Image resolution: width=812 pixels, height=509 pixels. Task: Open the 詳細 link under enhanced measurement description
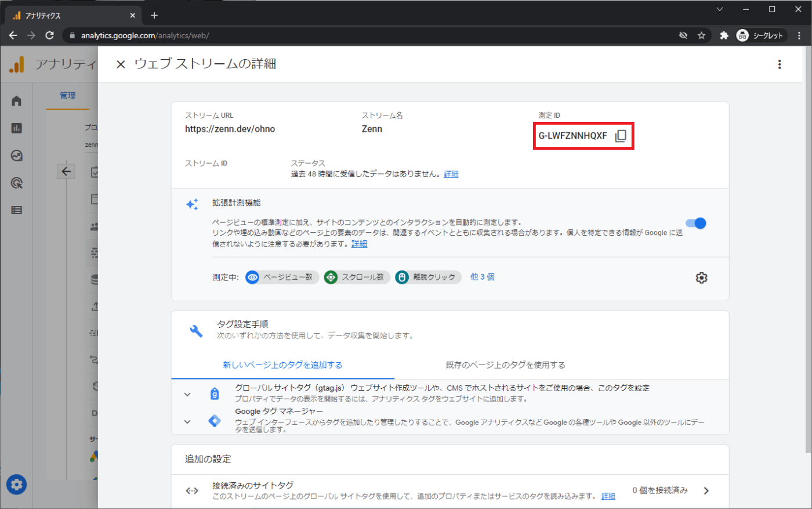point(359,244)
